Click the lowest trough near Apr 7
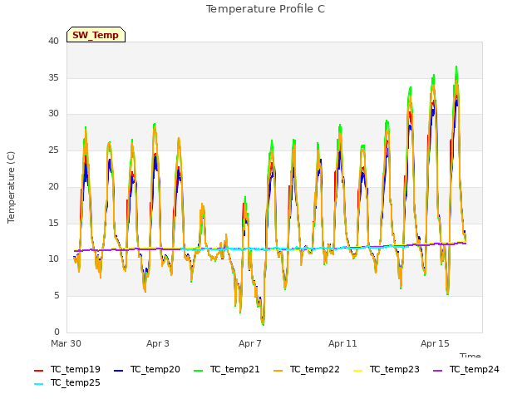 coord(263,324)
